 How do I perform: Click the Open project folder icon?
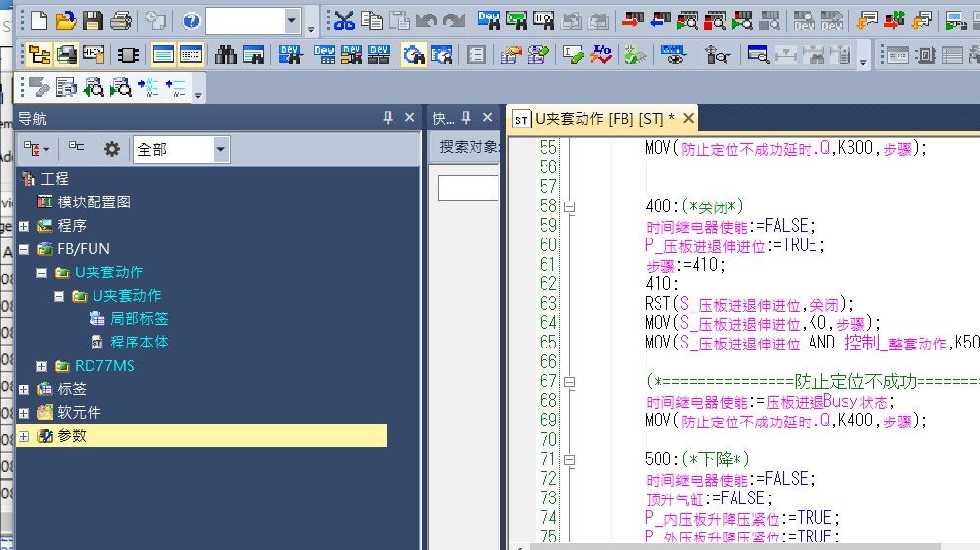tap(65, 19)
